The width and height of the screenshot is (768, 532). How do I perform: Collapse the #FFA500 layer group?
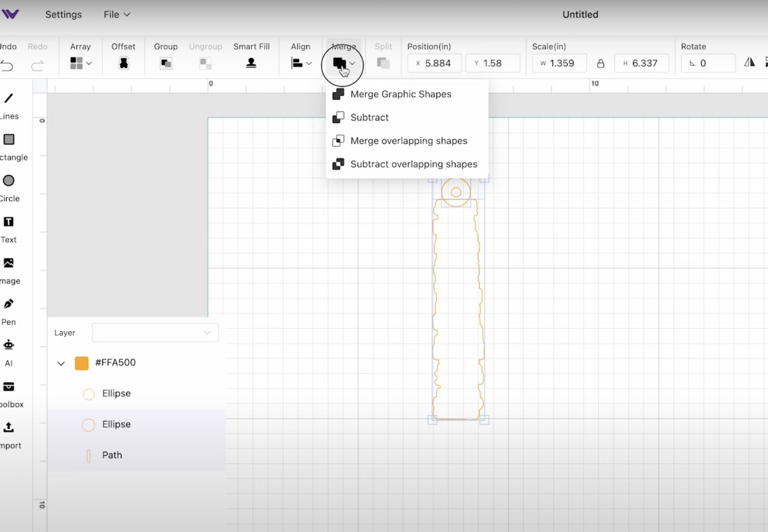[61, 363]
